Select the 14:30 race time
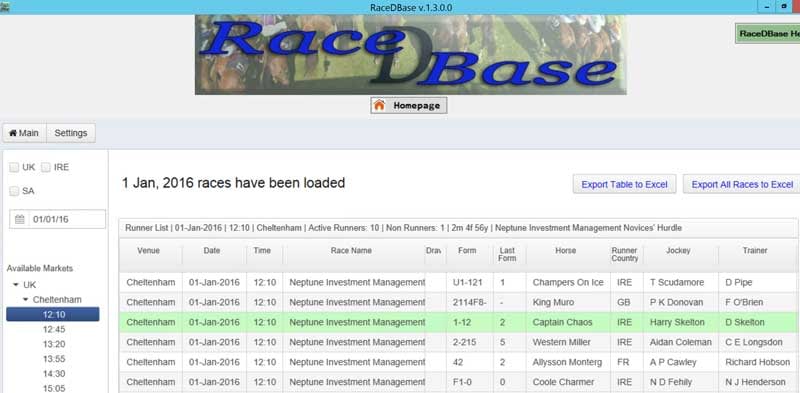 tap(54, 374)
